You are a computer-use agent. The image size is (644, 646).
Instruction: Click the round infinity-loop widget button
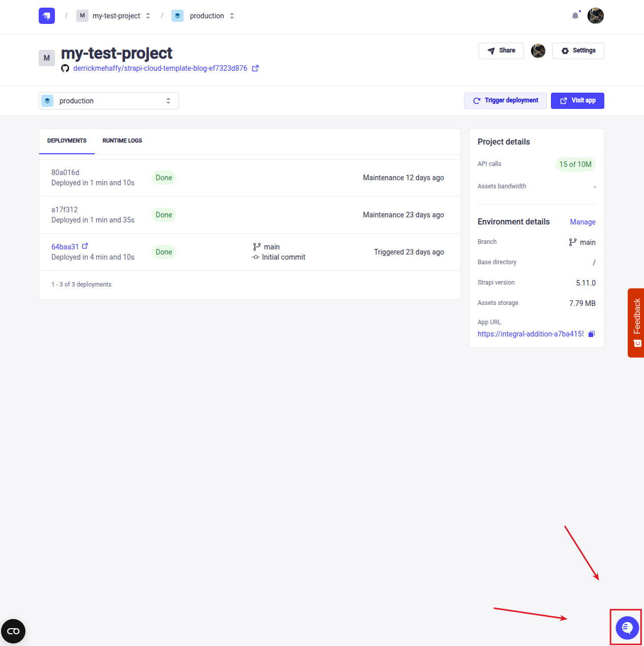[13, 631]
